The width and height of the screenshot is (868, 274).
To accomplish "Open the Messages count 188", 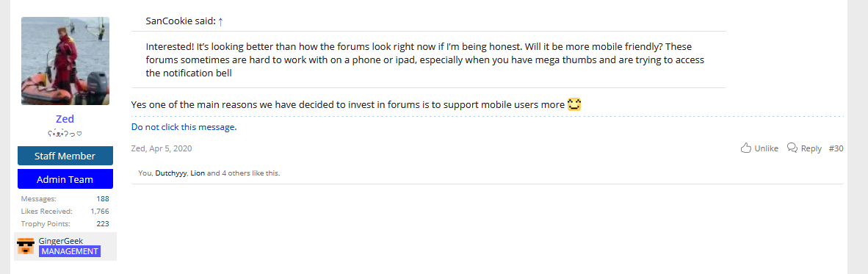I will coord(102,199).
